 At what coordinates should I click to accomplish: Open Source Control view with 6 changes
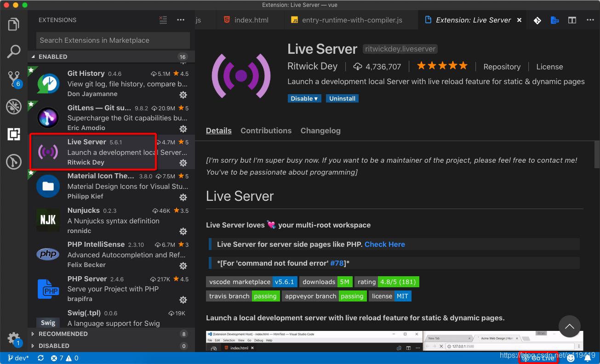[x=14, y=80]
